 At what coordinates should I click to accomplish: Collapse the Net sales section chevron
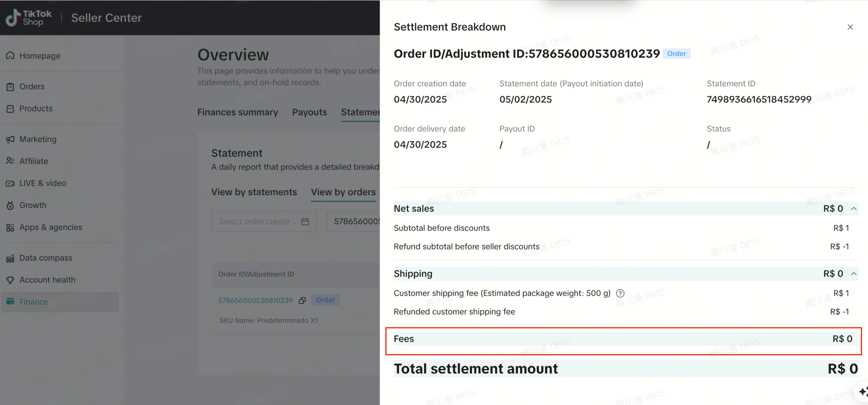tap(854, 209)
